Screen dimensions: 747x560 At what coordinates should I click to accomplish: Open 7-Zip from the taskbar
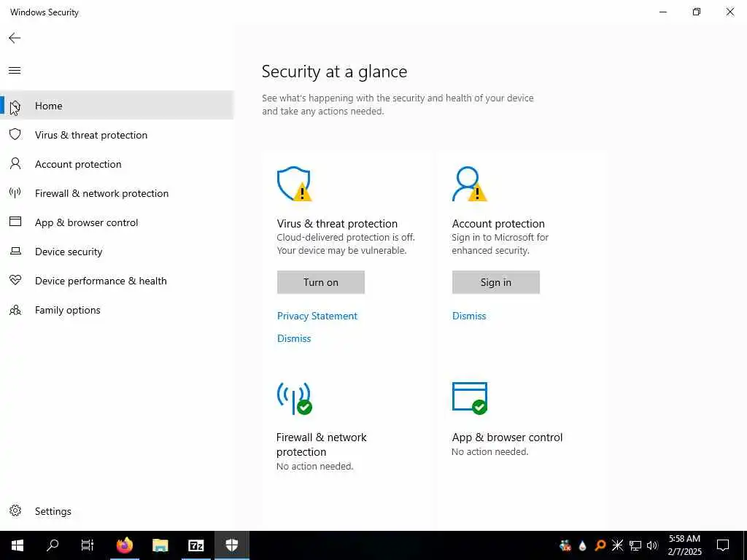pyautogui.click(x=196, y=545)
